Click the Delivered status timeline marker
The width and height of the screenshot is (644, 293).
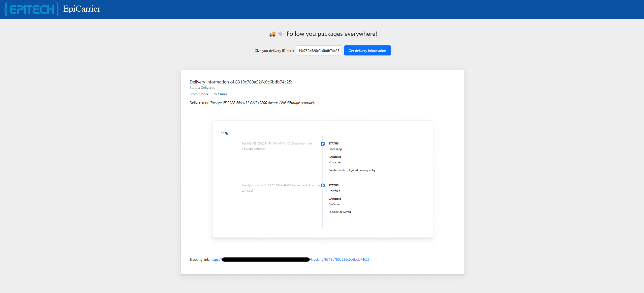322,186
